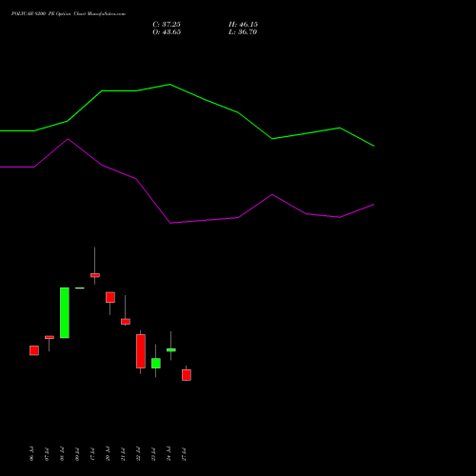Select the 24 Jul date label

[x=169, y=454]
